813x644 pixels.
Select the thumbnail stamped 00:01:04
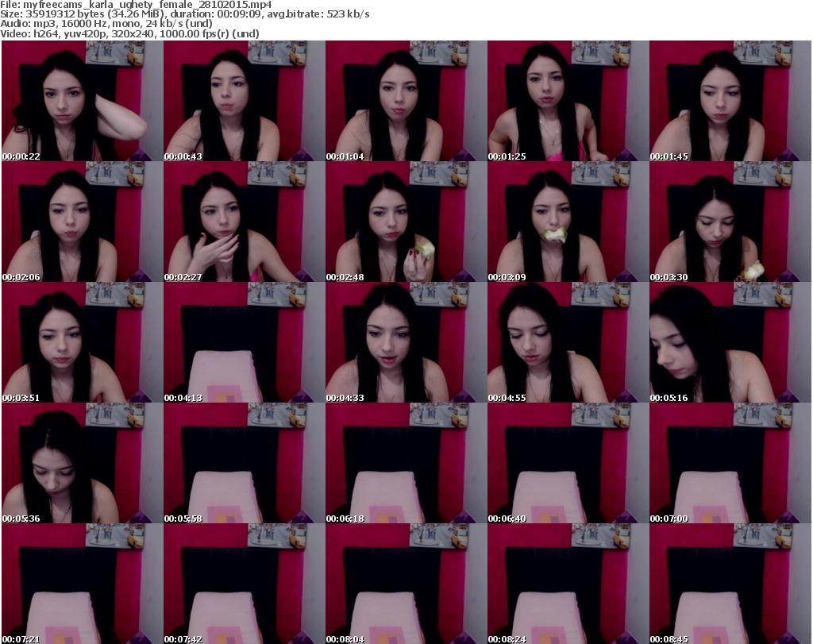(x=406, y=101)
